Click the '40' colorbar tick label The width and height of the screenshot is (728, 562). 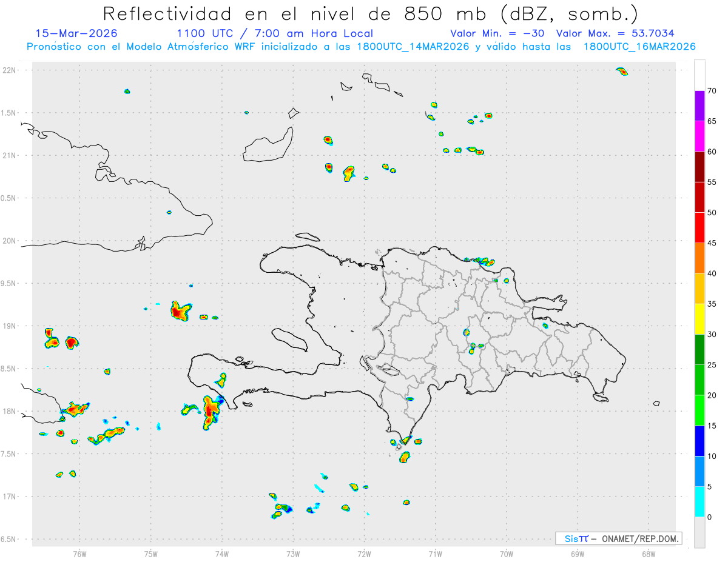coord(712,273)
